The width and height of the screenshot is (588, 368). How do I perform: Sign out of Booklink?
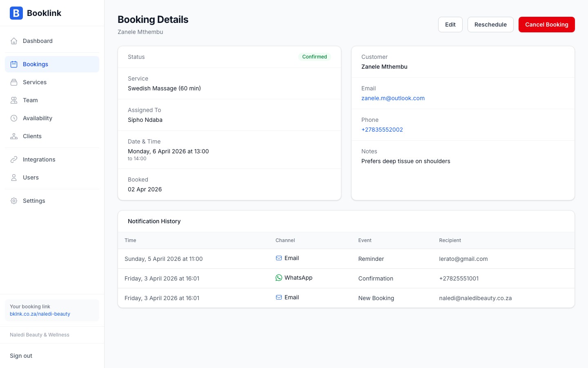click(21, 356)
